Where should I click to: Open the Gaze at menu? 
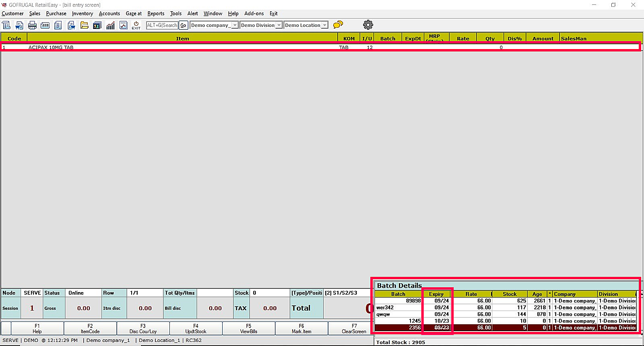pyautogui.click(x=134, y=13)
